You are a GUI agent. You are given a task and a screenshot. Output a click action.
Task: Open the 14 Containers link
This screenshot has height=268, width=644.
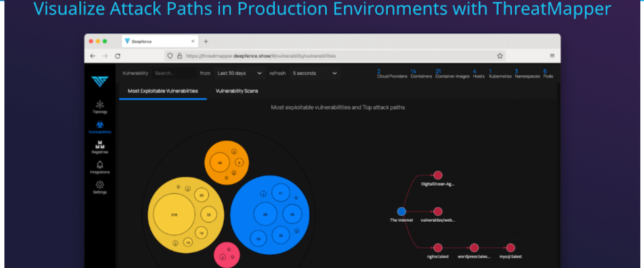click(x=421, y=74)
